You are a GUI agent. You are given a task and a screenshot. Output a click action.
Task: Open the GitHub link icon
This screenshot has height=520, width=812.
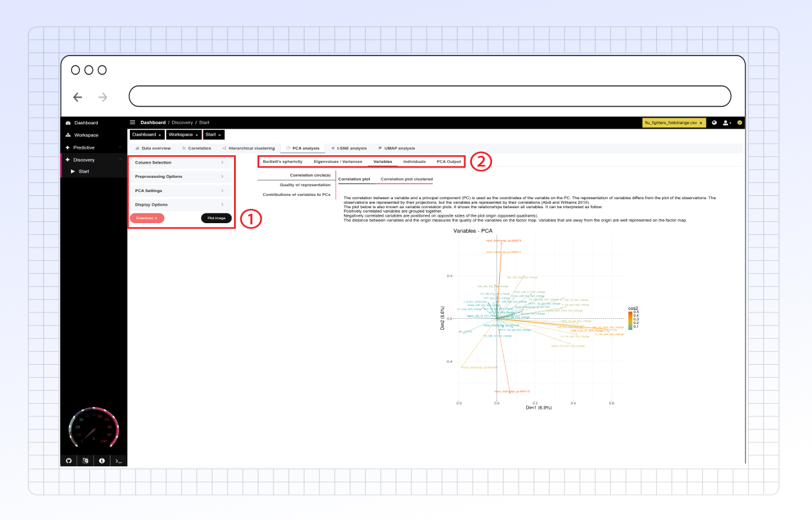point(69,460)
